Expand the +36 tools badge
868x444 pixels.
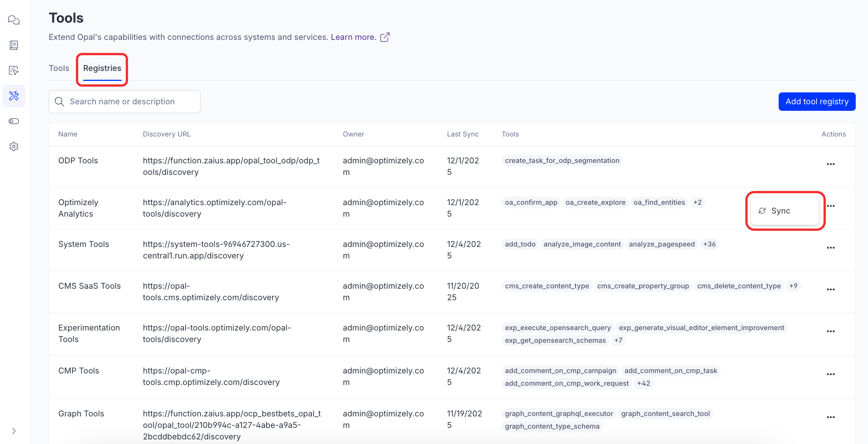click(709, 244)
